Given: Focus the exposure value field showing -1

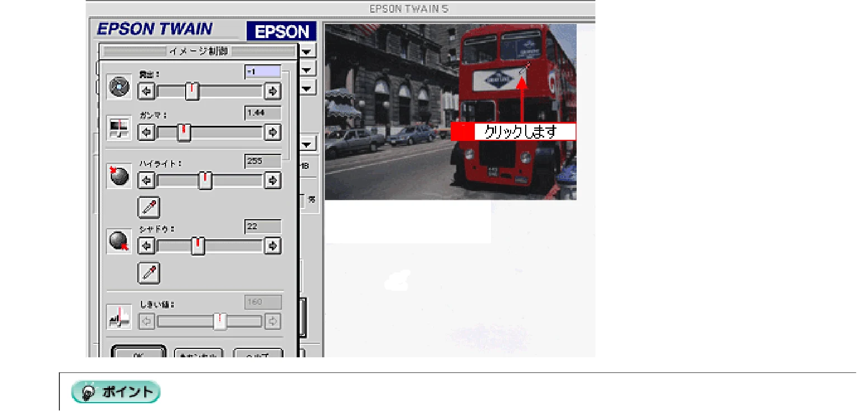Looking at the screenshot, I should coord(263,72).
